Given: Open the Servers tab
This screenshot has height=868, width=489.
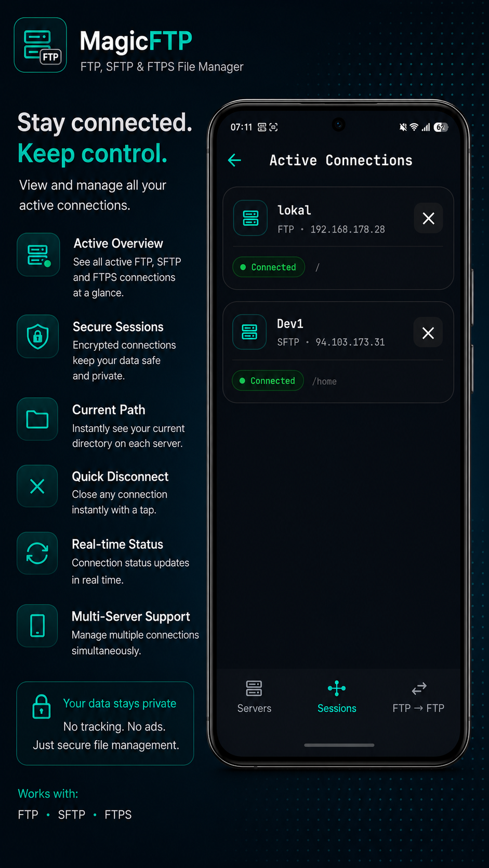Looking at the screenshot, I should pyautogui.click(x=254, y=697).
